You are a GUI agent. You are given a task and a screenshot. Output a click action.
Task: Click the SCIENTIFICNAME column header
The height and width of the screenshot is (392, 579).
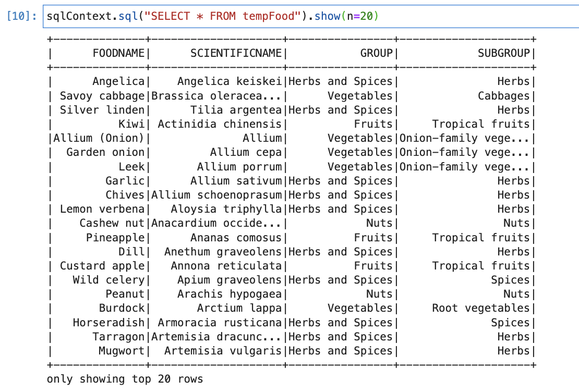click(x=236, y=53)
